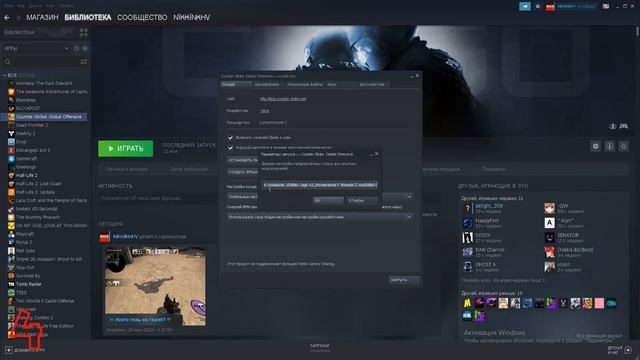This screenshot has width=640, height=360.
Task: Click the friend activity text field
Action: [158, 198]
